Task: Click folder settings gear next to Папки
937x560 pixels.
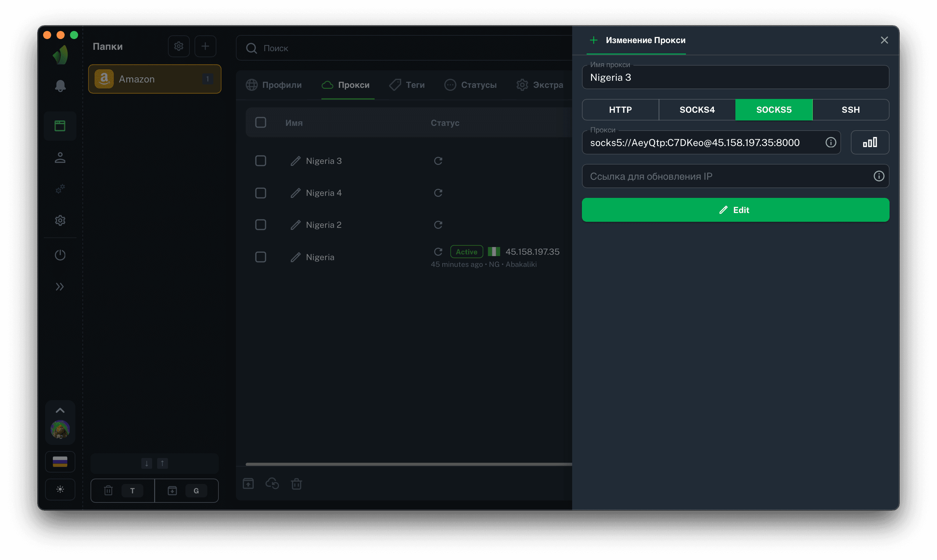Action: [x=178, y=46]
